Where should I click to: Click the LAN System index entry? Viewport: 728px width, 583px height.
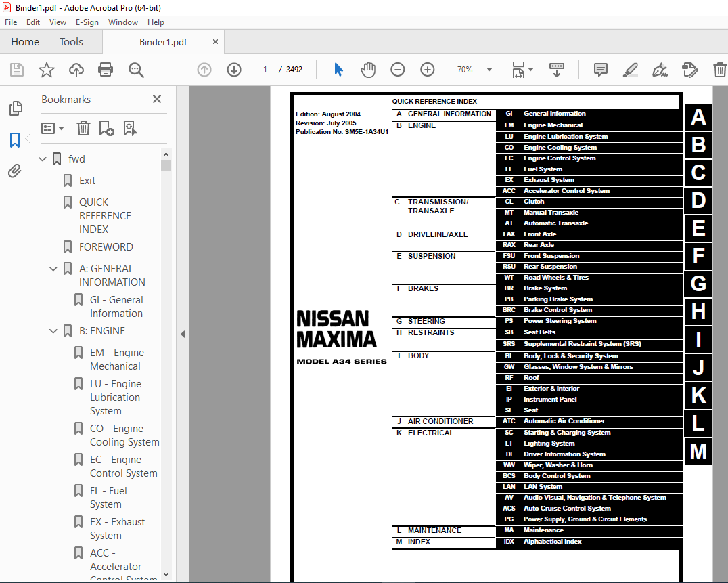543,487
